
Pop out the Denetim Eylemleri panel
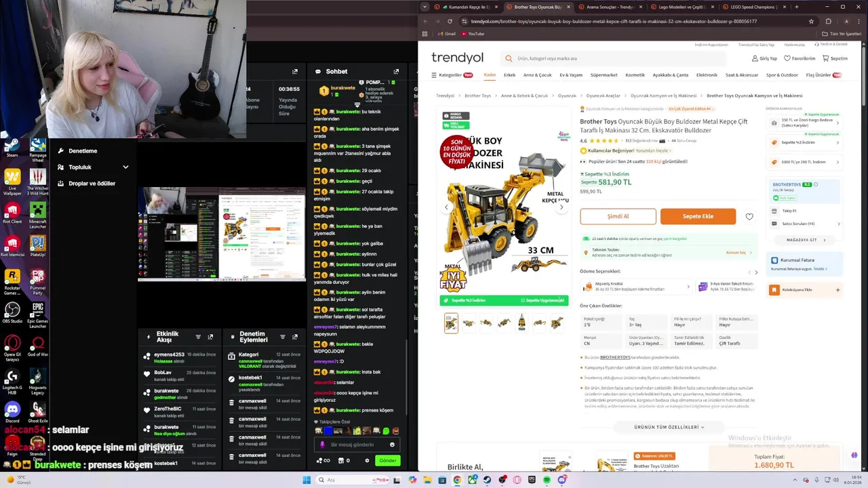tap(295, 337)
